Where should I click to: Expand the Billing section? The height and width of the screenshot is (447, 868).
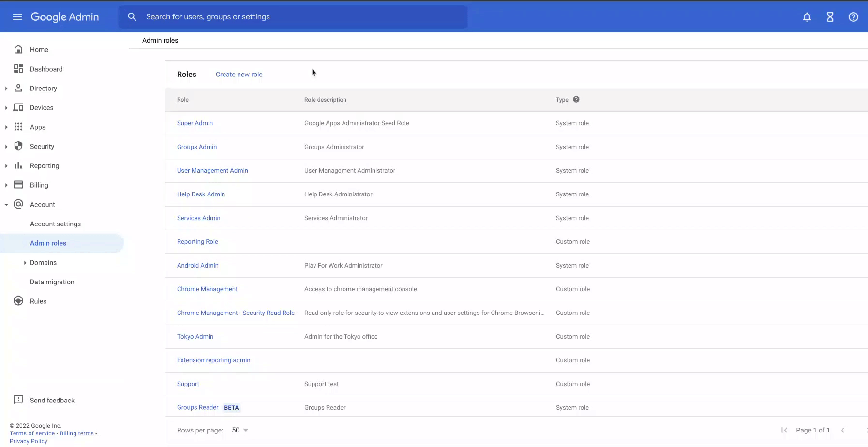tap(6, 185)
